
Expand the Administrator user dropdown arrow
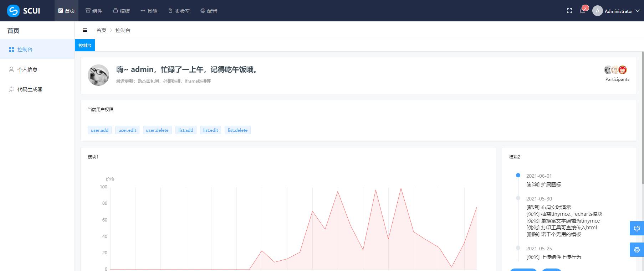(x=638, y=11)
